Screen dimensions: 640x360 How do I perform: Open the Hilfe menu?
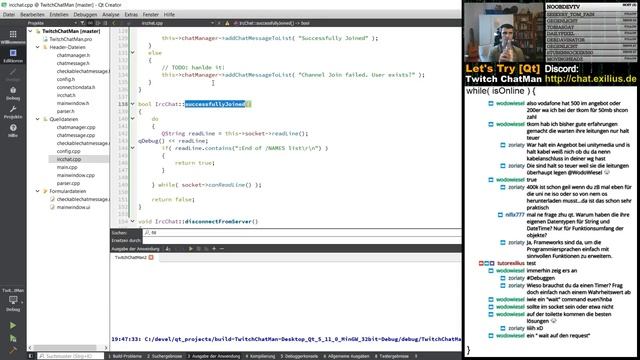click(x=169, y=14)
